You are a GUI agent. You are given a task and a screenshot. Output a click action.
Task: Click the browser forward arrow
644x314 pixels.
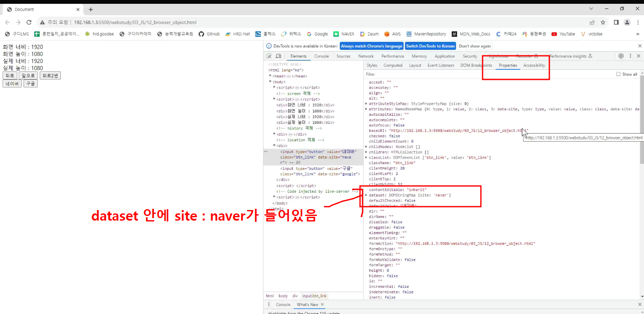pyautogui.click(x=18, y=22)
